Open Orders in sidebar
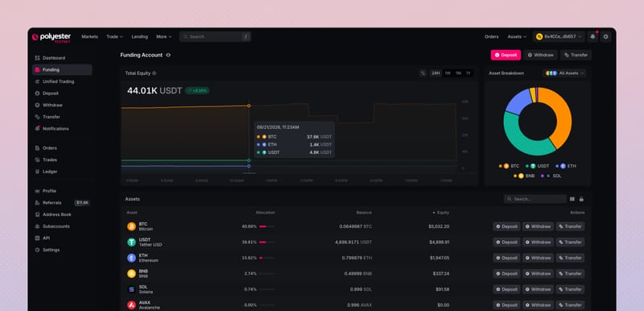 62,148
